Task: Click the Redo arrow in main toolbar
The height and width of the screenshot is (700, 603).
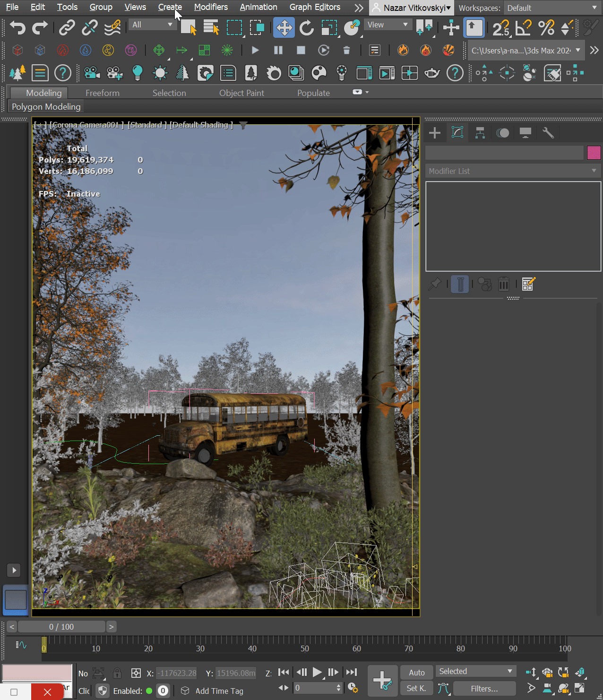Action: point(40,28)
